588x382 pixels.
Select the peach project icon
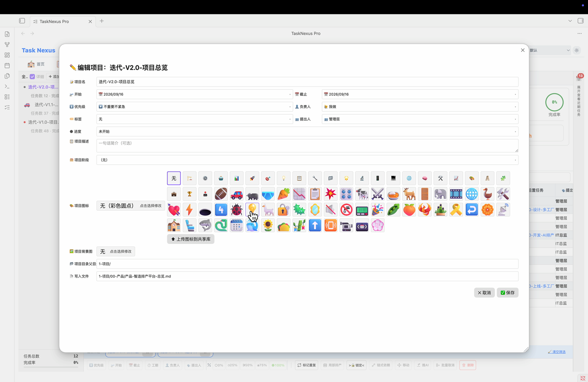point(409,210)
